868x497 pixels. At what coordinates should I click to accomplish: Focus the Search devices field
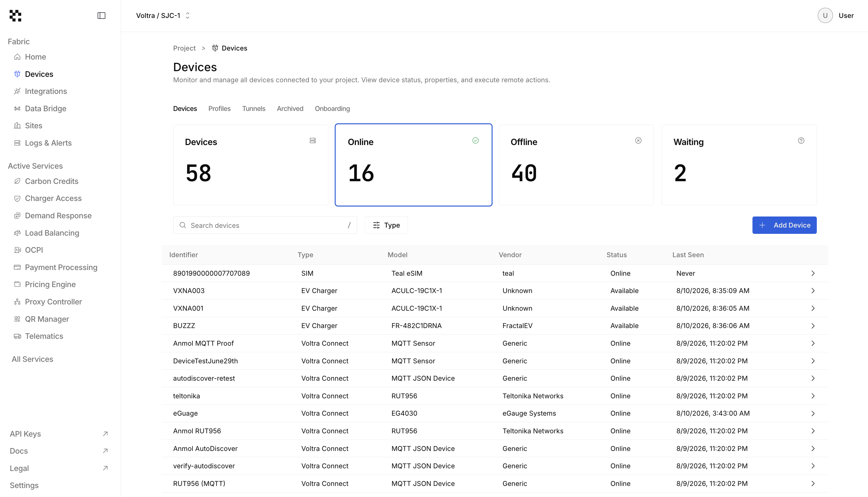tap(265, 225)
